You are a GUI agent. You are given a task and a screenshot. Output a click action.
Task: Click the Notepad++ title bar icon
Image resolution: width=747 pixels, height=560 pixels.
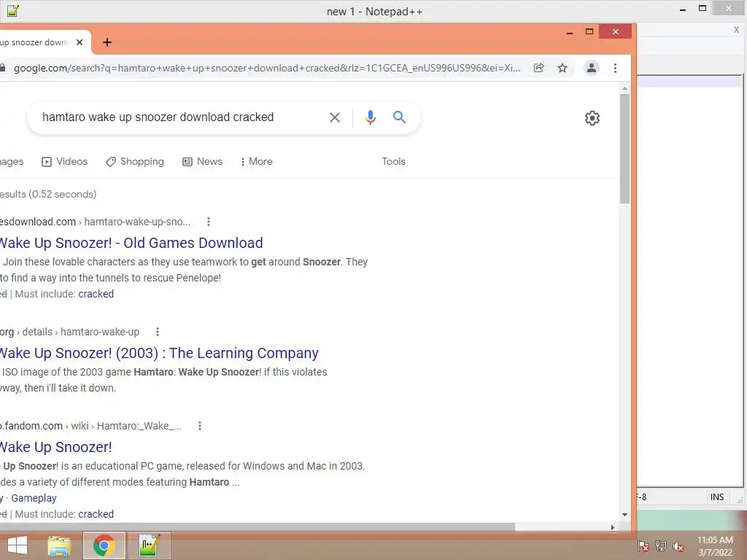pyautogui.click(x=13, y=10)
